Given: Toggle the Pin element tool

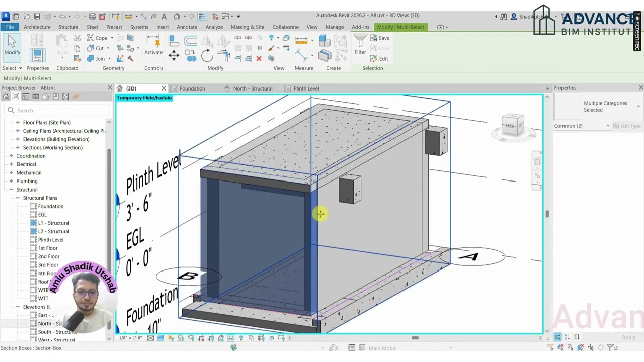Looking at the screenshot, I should pyautogui.click(x=259, y=48).
